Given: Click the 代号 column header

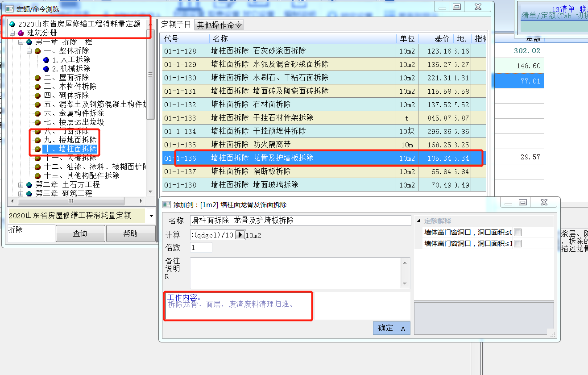Looking at the screenshot, I should [186, 38].
